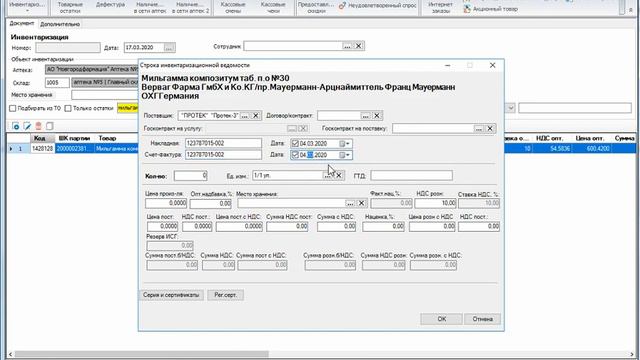Browse Сотрудник using the ellipsis button
Image resolution: width=640 pixels, height=360 pixels.
pos(347,46)
